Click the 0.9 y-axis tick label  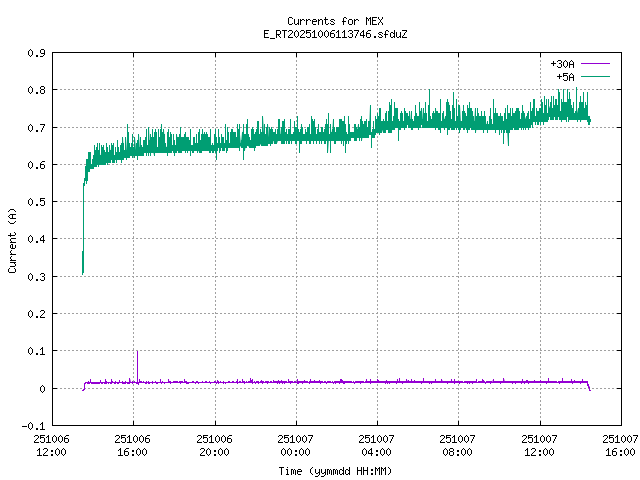pos(35,53)
